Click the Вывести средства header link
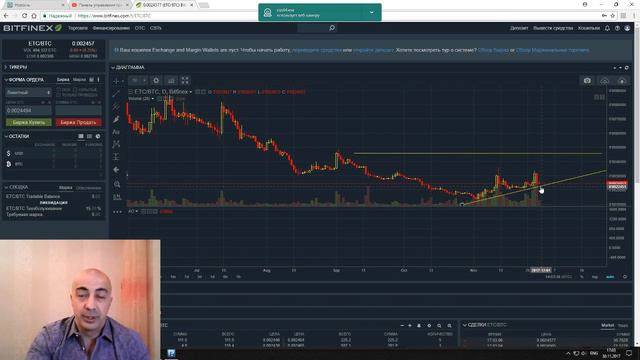 click(553, 28)
